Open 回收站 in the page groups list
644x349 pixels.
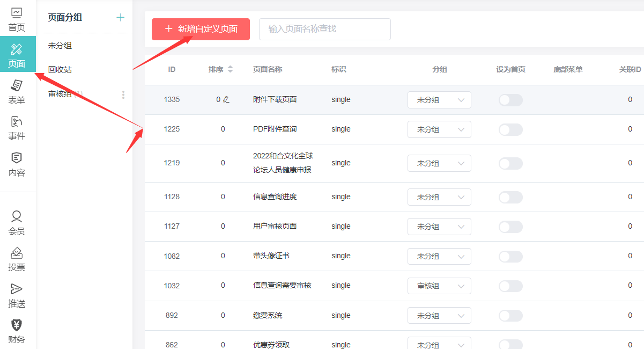[x=60, y=70]
